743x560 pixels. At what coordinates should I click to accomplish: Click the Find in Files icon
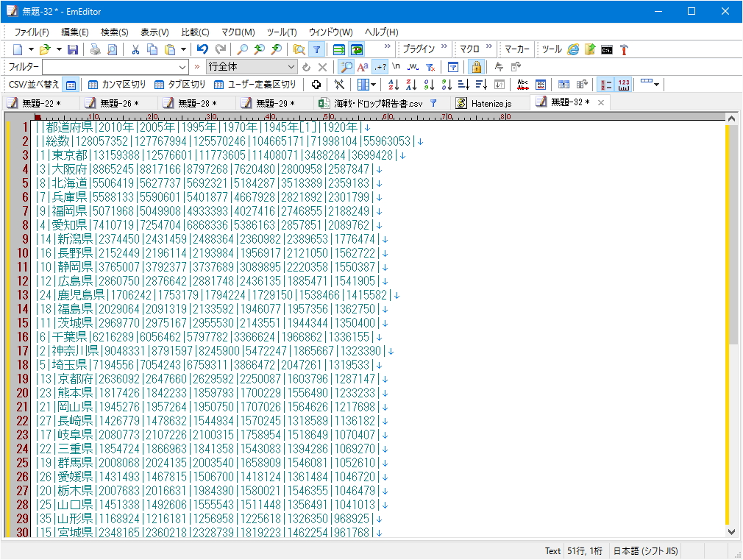[299, 49]
